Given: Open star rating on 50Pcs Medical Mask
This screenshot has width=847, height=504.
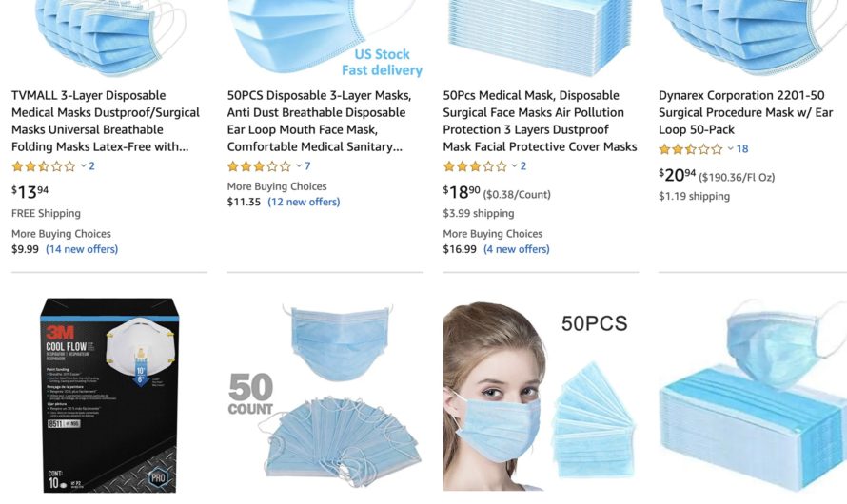Looking at the screenshot, I should [x=475, y=166].
